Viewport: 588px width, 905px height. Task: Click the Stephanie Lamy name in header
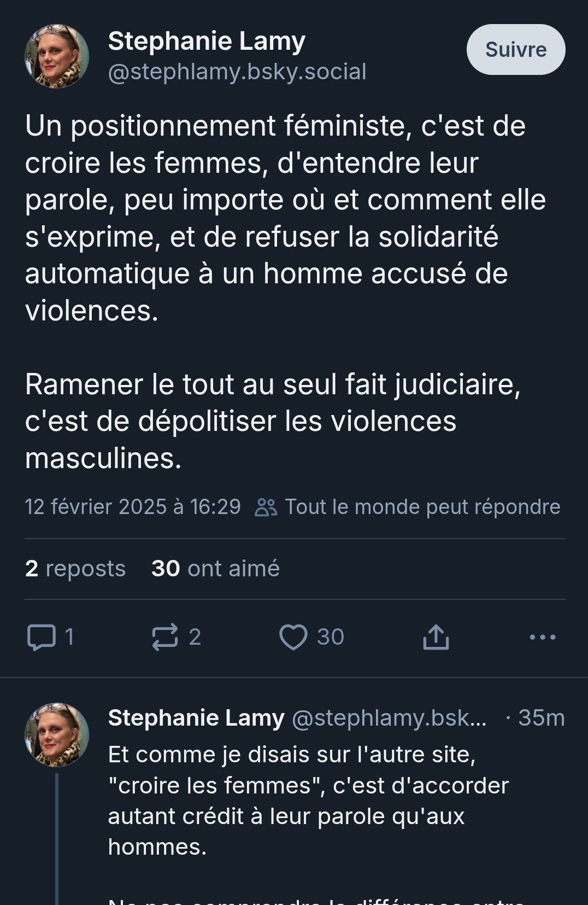(207, 41)
